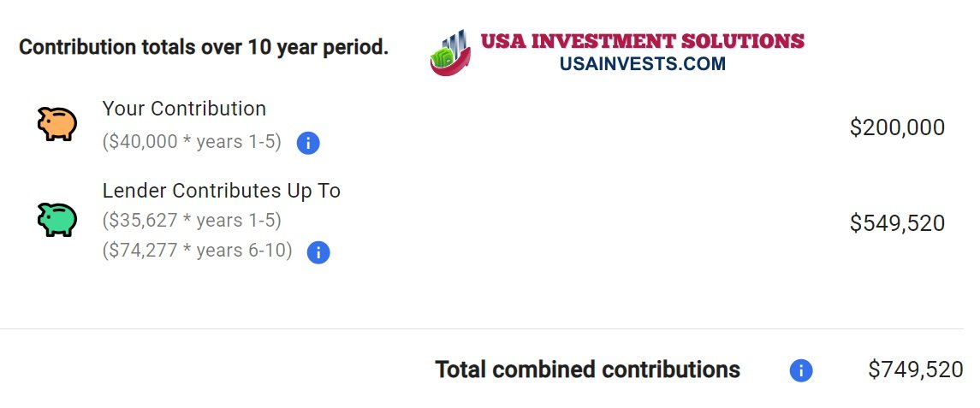The width and height of the screenshot is (980, 408).
Task: Open the USAINVESTS.COM link
Action: coord(643,63)
